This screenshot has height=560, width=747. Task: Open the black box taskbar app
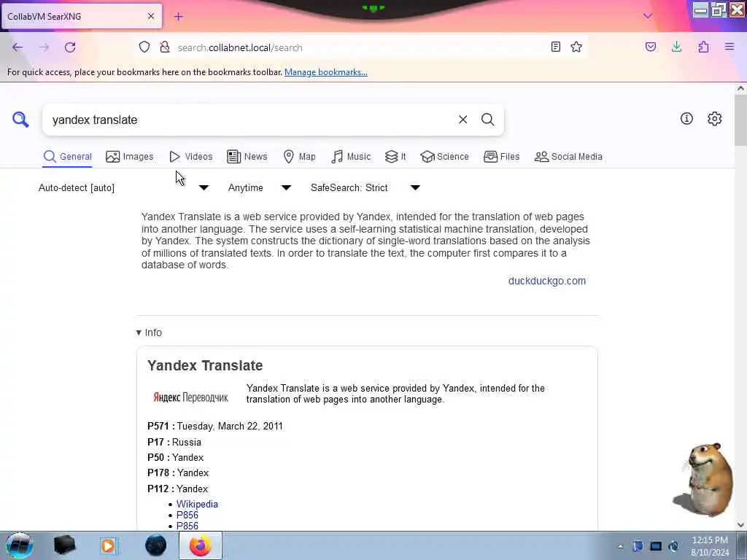click(64, 545)
